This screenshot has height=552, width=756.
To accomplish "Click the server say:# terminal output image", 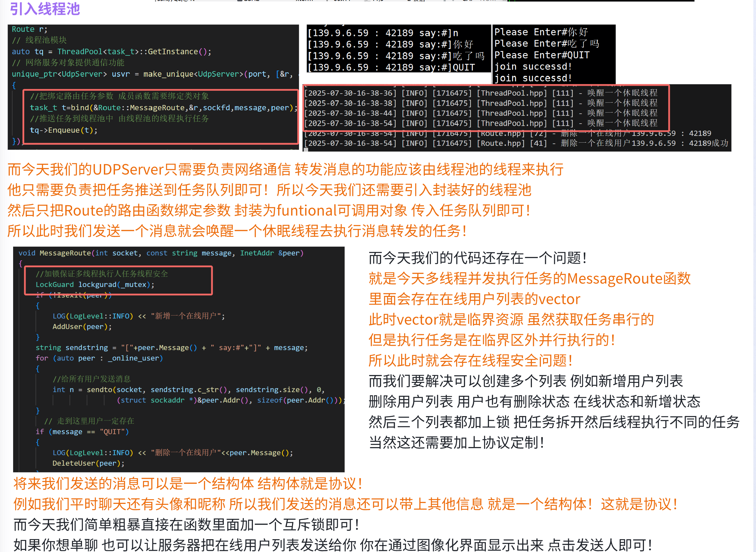I will point(398,49).
